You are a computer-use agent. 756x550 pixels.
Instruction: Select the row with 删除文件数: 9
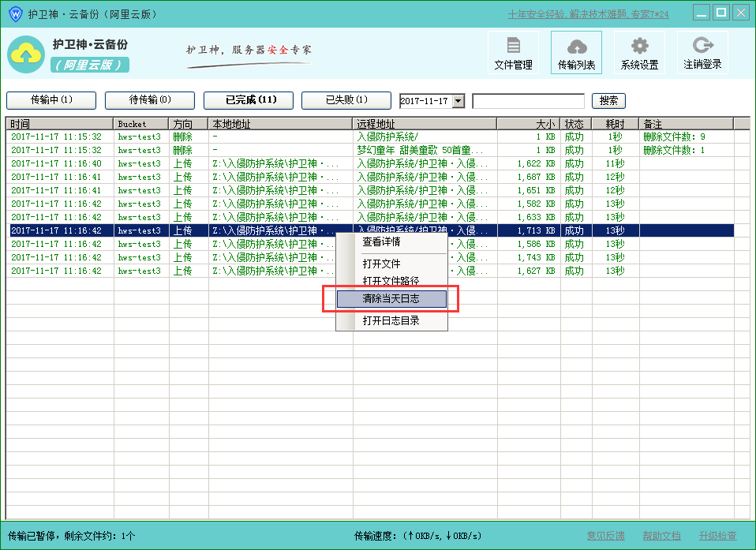[372, 137]
